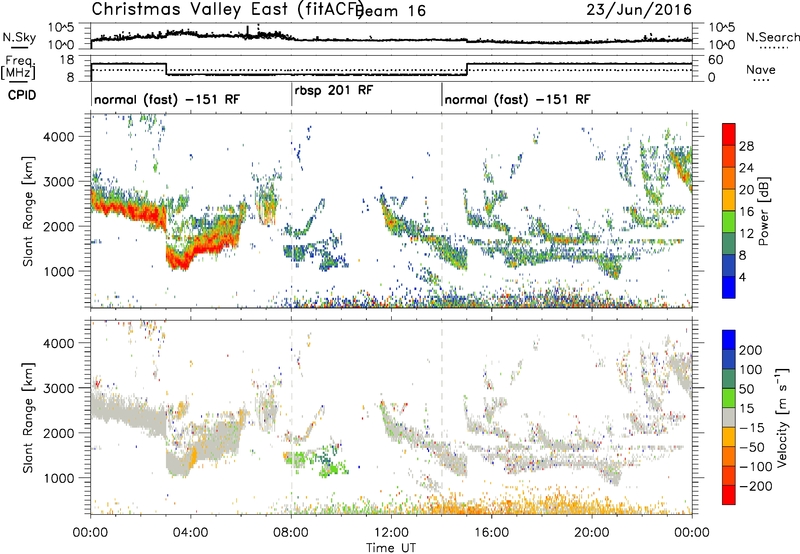800x554 pixels.
Task: Click the '4000' tick of the power panel
Action: (x=58, y=137)
